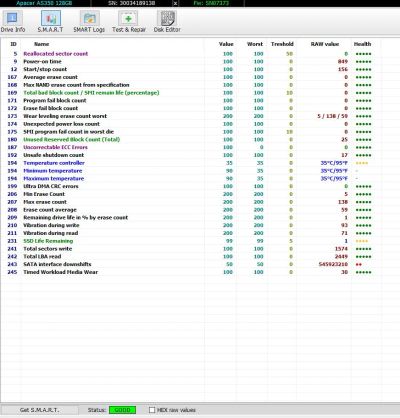Select the Temperature controller row
The width and height of the screenshot is (400, 418).
(x=190, y=163)
